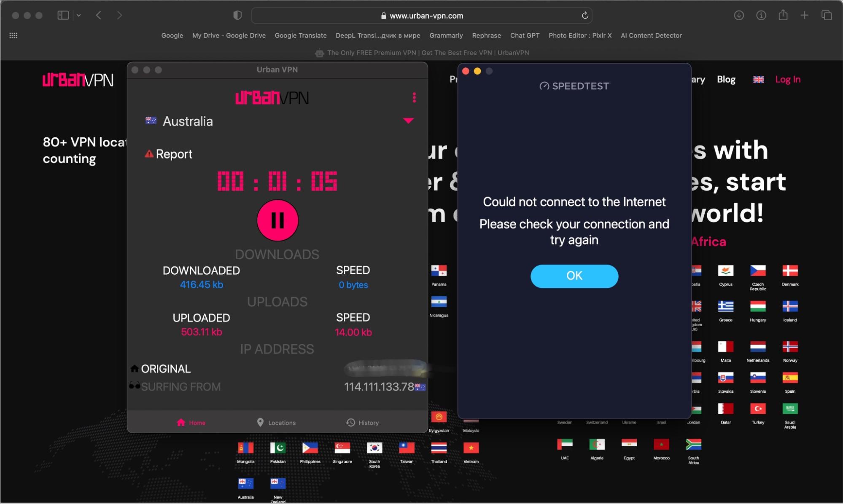This screenshot has width=843, height=504.
Task: Click the Share icon in Safari toolbar
Action: point(783,16)
